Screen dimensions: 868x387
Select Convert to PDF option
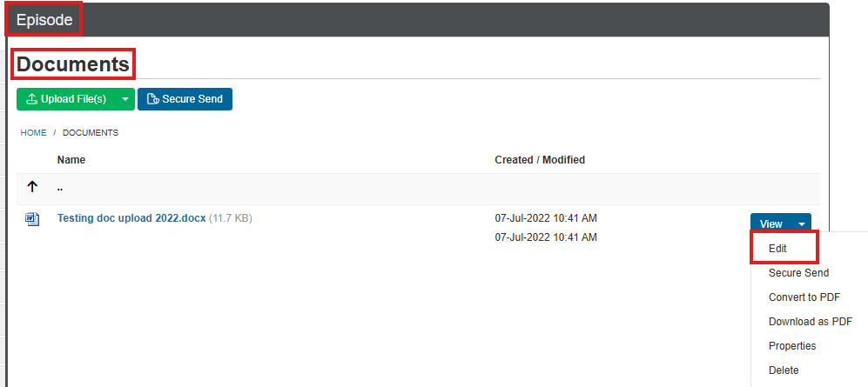click(804, 297)
